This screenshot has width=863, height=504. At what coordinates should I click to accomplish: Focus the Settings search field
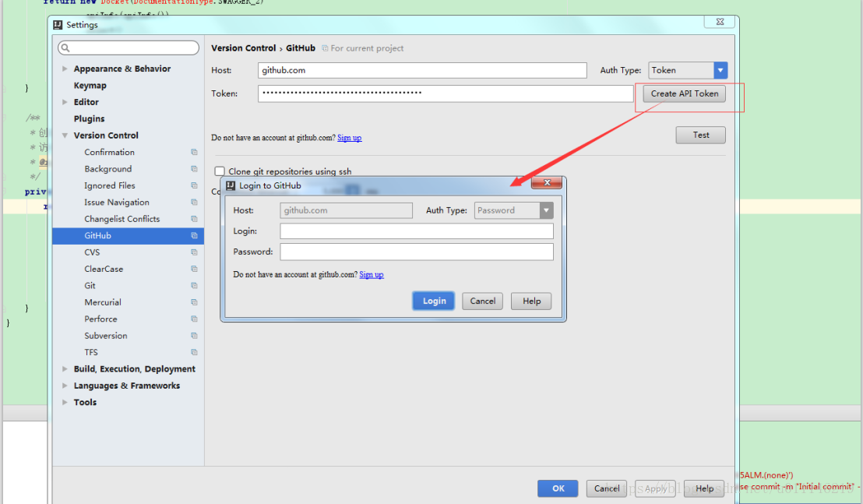(x=129, y=48)
